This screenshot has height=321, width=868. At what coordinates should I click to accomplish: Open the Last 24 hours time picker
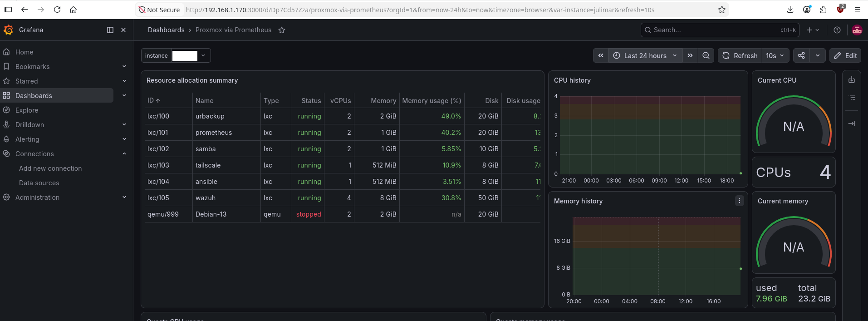coord(645,55)
